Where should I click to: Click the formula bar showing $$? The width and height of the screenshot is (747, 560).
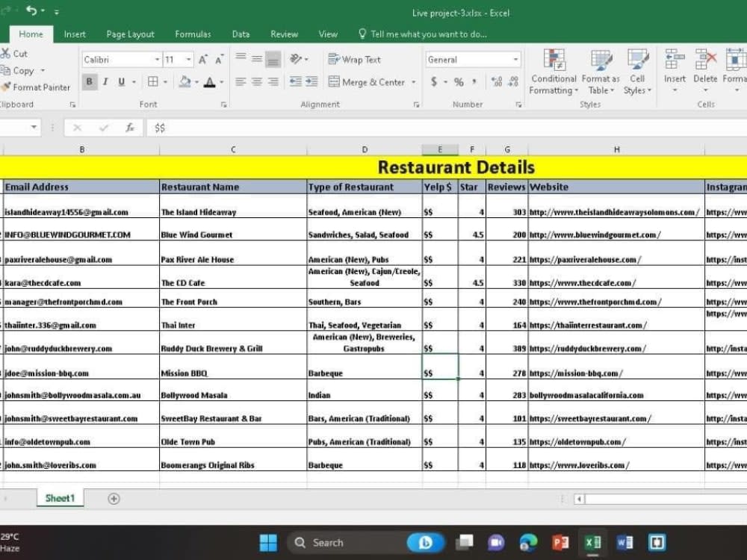[x=447, y=128]
